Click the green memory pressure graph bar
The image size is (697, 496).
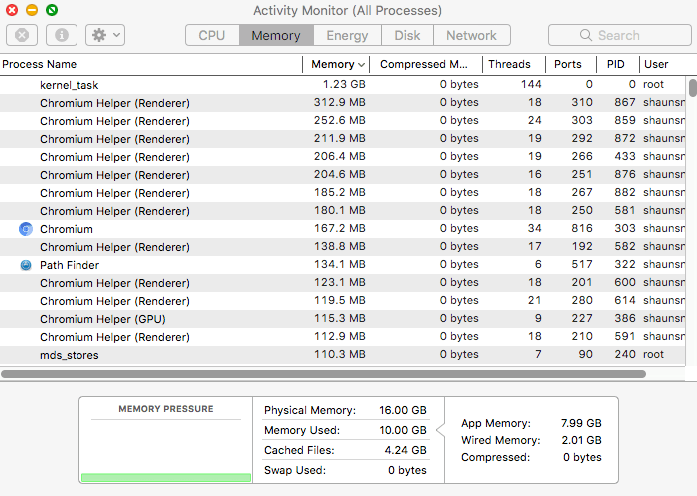pos(166,478)
